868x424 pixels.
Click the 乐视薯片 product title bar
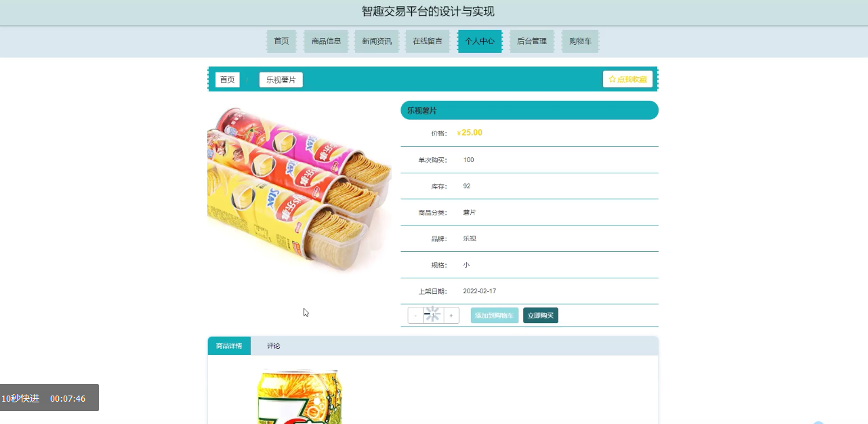coord(529,110)
